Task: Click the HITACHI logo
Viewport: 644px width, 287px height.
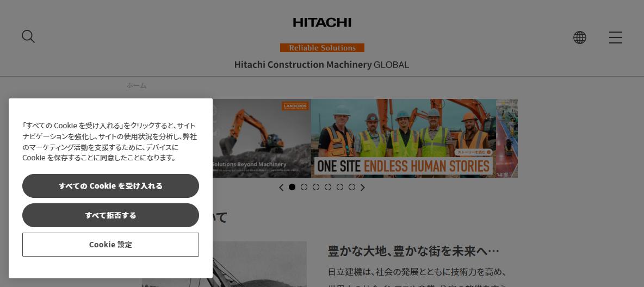Action: pyautogui.click(x=322, y=23)
